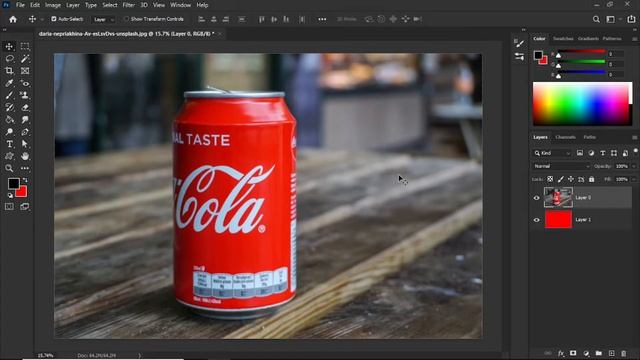Open the Auto-Select Layer dropdown

click(103, 19)
